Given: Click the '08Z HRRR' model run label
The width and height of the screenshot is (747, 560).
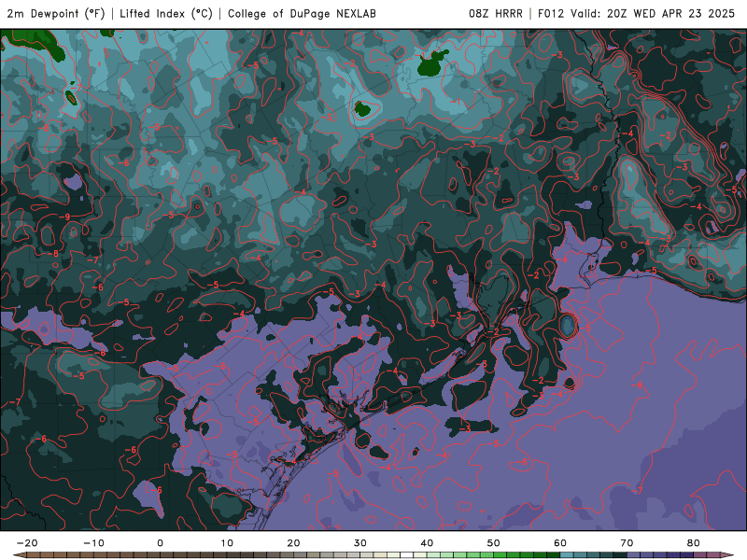Looking at the screenshot, I should [x=496, y=14].
